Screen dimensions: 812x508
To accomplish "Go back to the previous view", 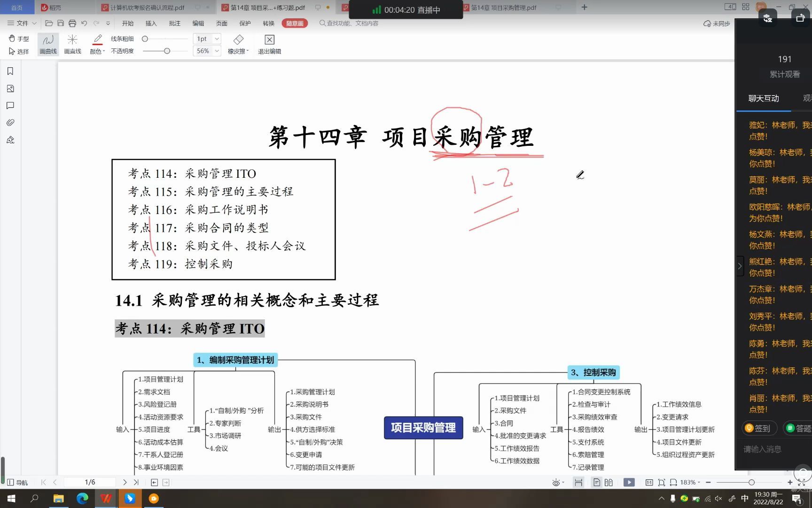I will pyautogui.click(x=154, y=482).
